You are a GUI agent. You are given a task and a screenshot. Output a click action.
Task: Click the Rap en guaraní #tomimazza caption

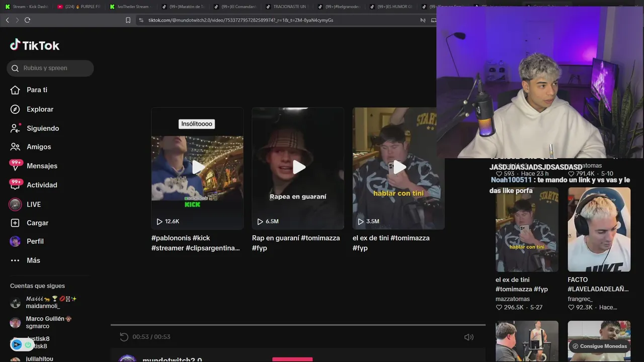point(296,243)
